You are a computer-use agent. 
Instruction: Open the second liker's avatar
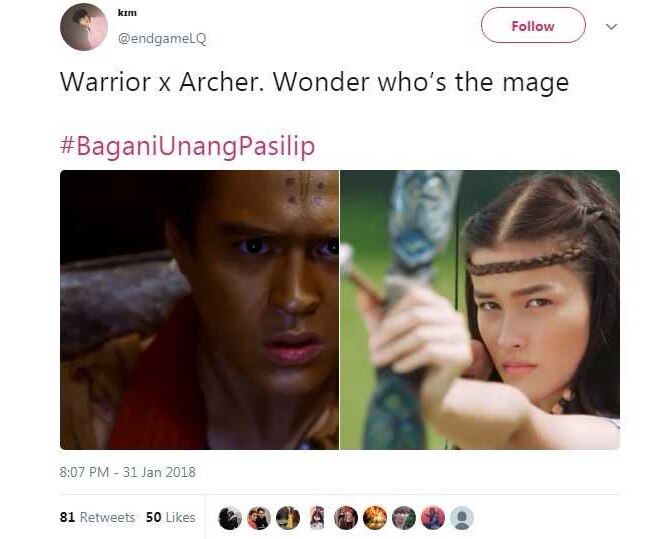(x=259, y=518)
